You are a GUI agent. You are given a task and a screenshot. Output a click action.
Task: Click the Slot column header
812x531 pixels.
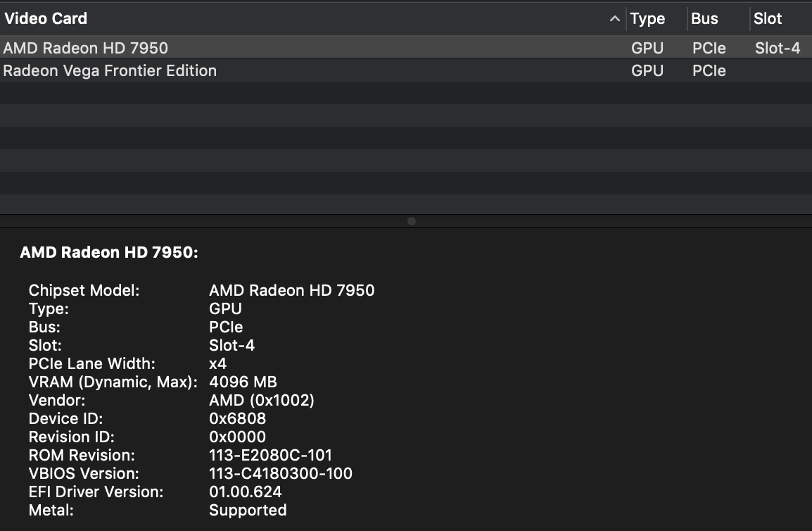click(x=768, y=19)
